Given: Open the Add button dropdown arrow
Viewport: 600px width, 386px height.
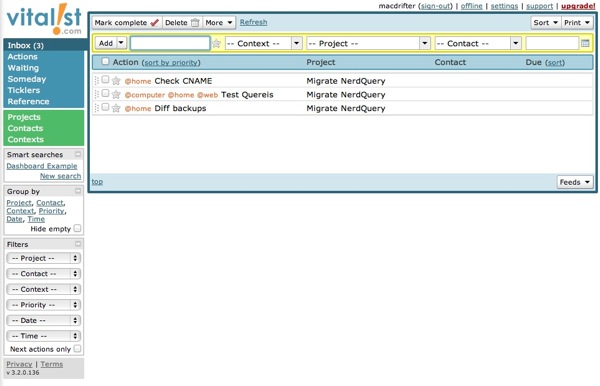Looking at the screenshot, I should point(121,43).
